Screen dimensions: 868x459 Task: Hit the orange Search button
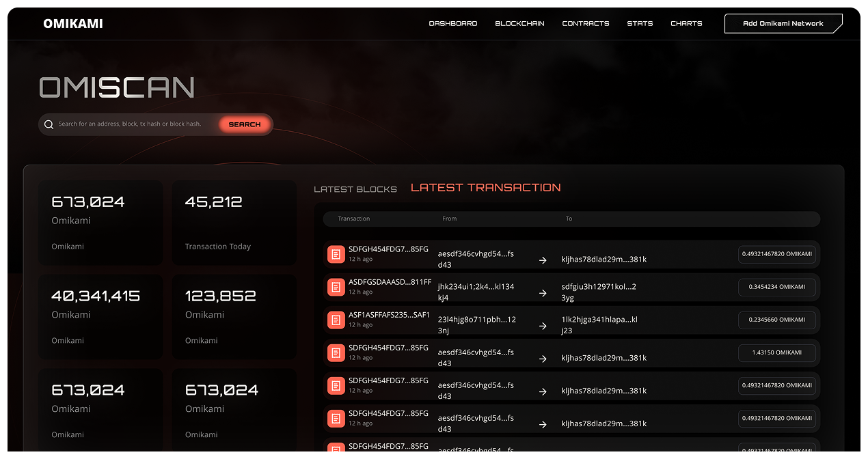click(245, 124)
